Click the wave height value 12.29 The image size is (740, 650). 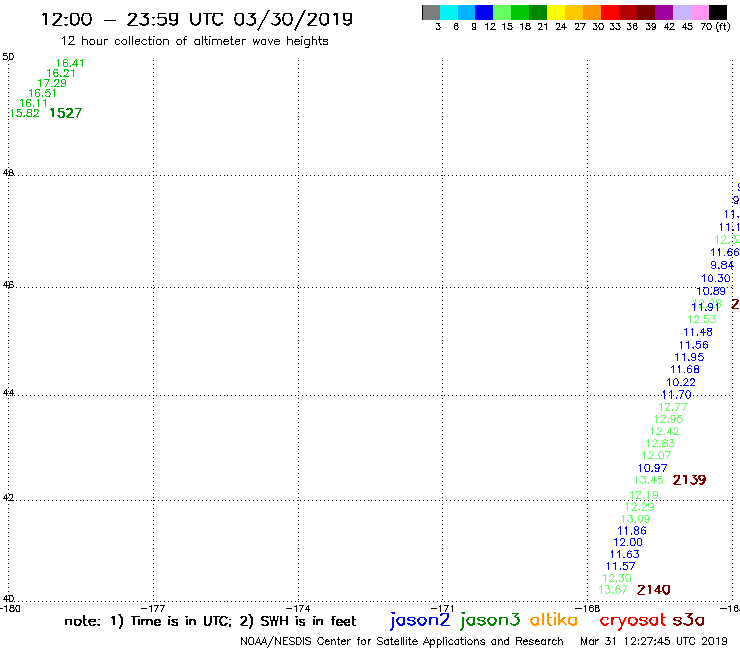point(640,507)
